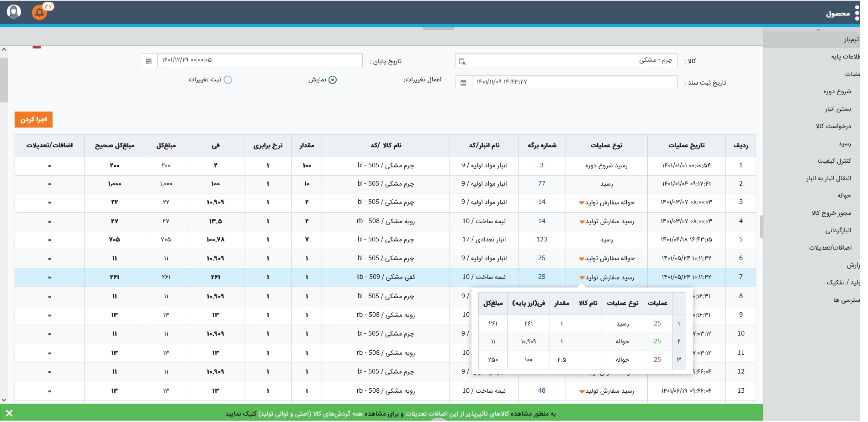Select the ثبت تغییرات radio option
Viewport: 868px width, 422px height.
(x=228, y=80)
